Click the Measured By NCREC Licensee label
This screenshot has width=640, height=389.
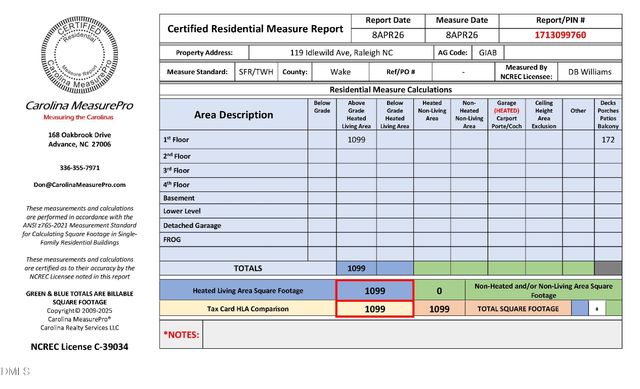click(x=526, y=72)
